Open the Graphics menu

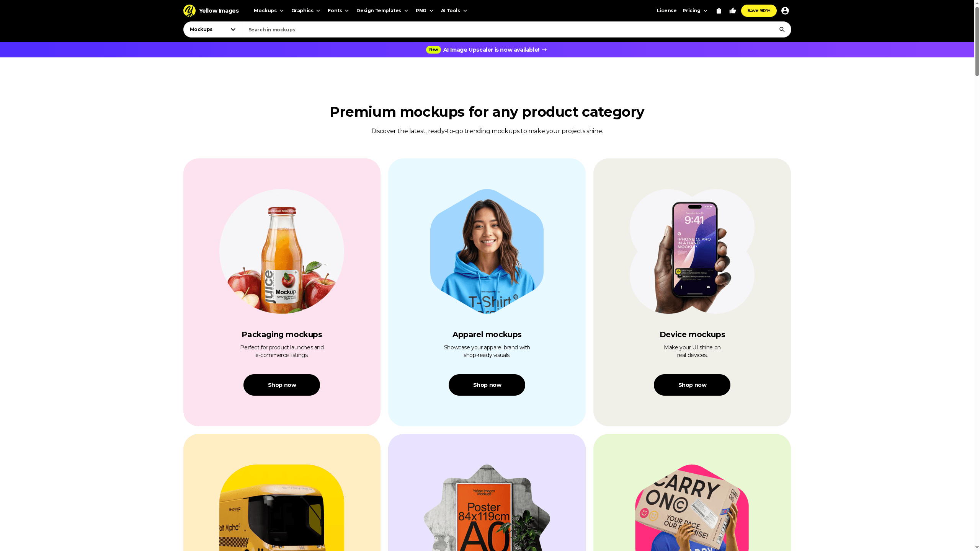coord(305,11)
